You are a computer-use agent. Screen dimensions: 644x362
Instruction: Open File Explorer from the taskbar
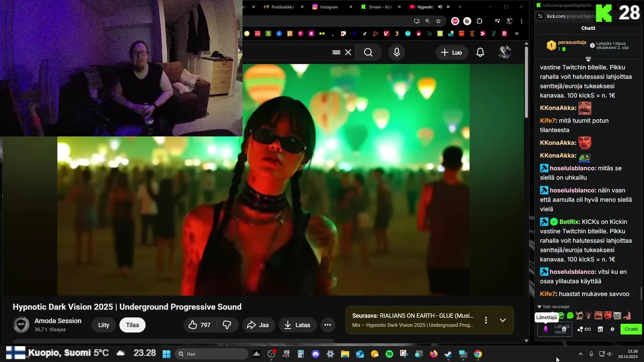[x=345, y=354]
